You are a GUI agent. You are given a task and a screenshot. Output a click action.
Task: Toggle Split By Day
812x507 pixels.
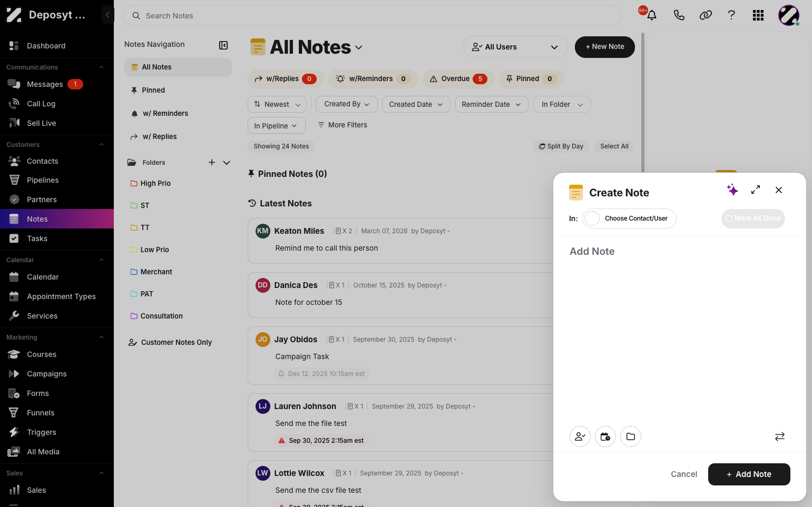tap(561, 146)
